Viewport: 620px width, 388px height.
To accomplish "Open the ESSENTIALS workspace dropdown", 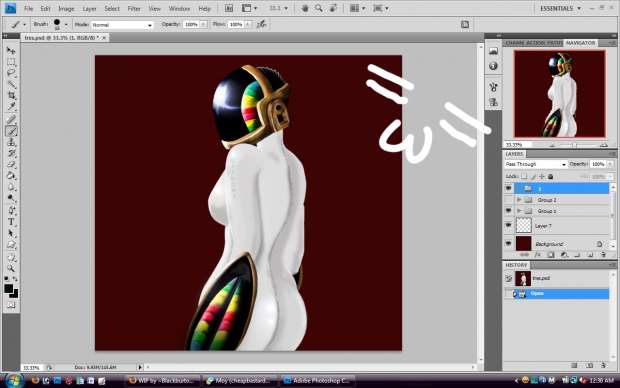I will 561,8.
